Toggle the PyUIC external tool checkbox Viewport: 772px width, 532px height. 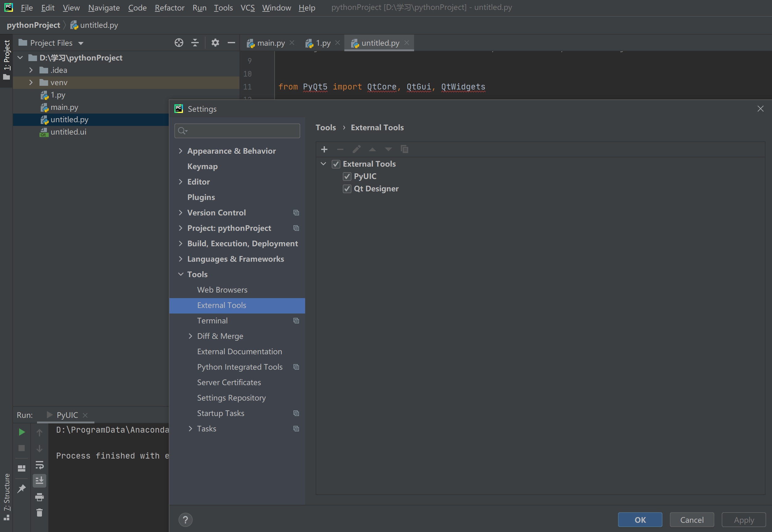click(x=347, y=176)
